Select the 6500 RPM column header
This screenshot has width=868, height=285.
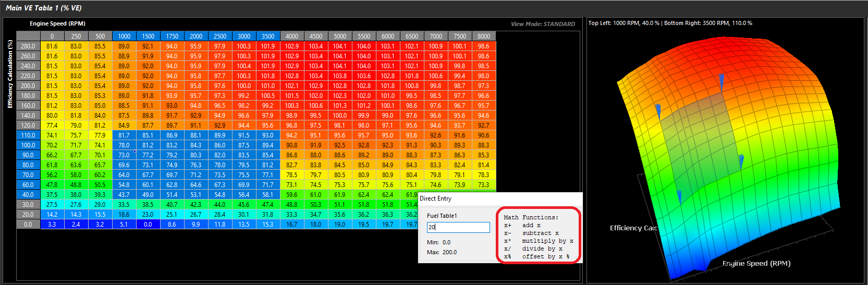point(412,36)
